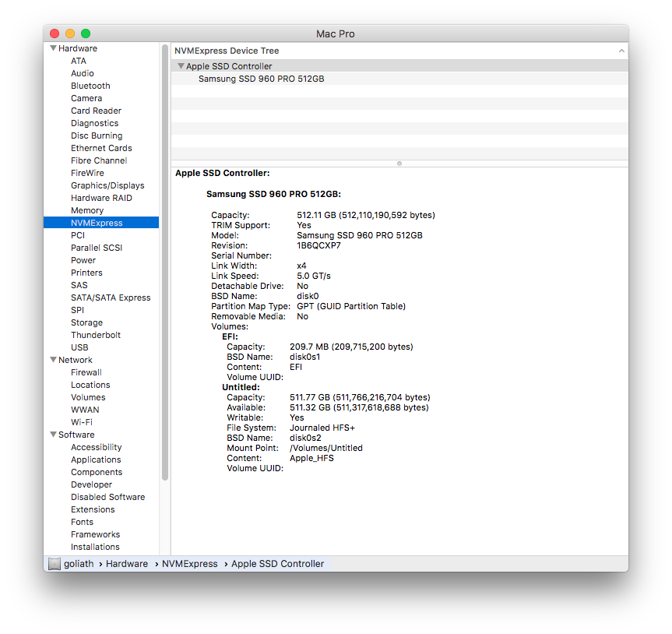Select Ethernet Cards entry

[x=101, y=148]
